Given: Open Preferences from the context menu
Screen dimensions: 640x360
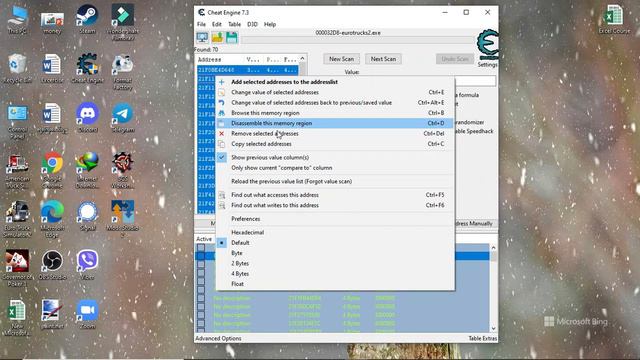Looking at the screenshot, I should tap(335, 219).
